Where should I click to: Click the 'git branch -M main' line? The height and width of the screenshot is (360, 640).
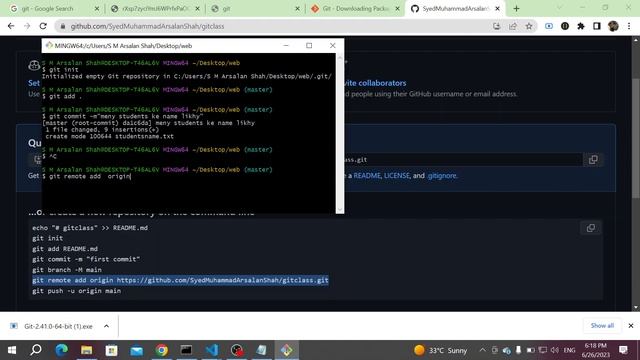(67, 270)
